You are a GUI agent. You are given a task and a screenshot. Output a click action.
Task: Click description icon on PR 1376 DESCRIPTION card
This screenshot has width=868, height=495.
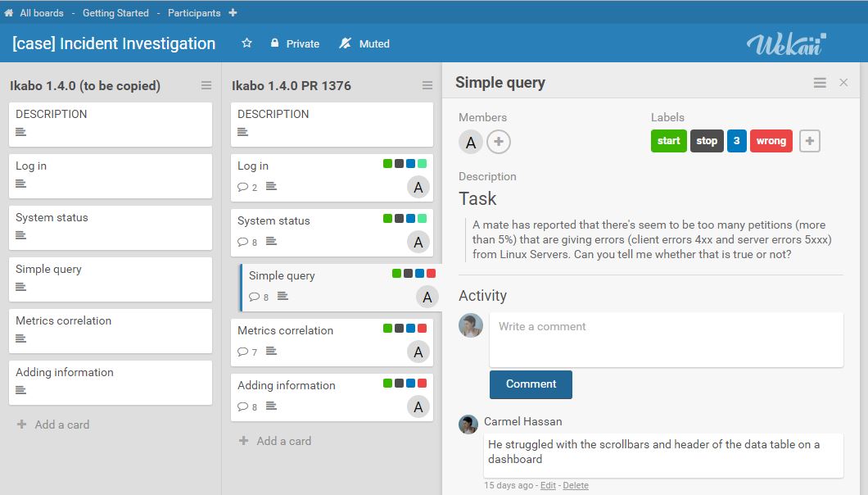(242, 132)
